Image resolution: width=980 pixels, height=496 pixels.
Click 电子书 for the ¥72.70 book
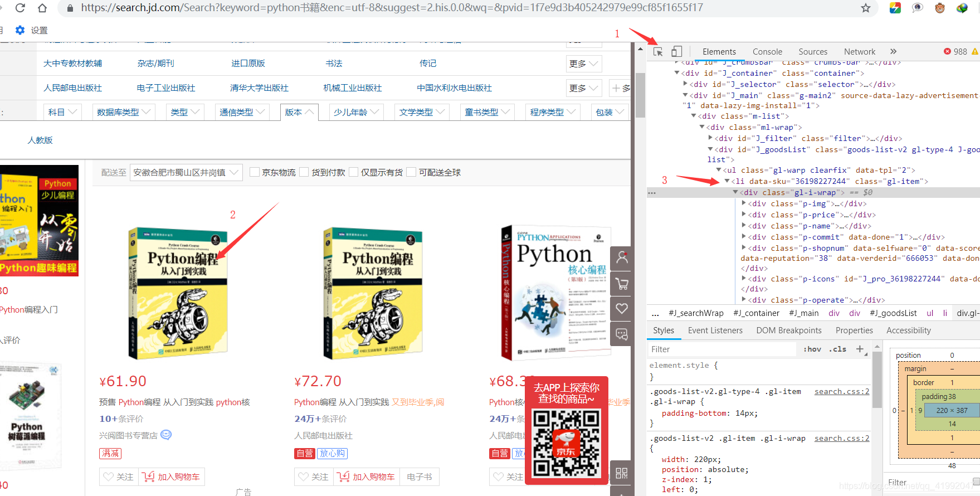[x=420, y=476]
